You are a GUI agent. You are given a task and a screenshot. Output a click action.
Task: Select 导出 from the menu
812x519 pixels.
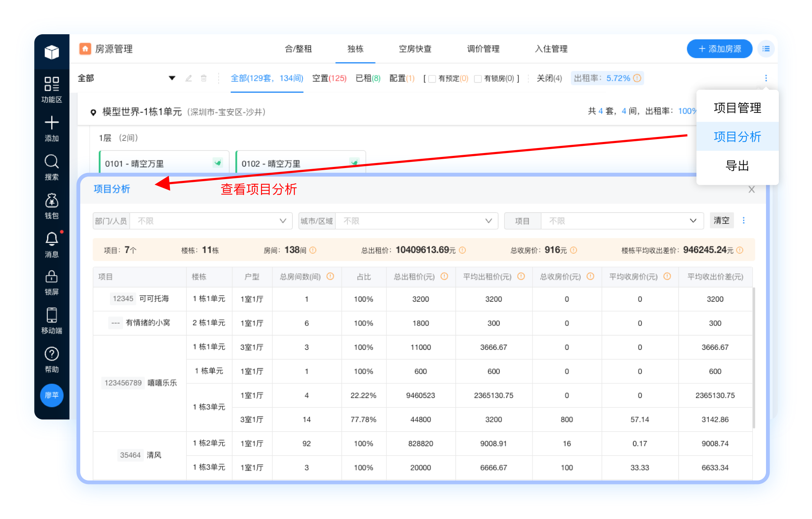[x=737, y=166]
